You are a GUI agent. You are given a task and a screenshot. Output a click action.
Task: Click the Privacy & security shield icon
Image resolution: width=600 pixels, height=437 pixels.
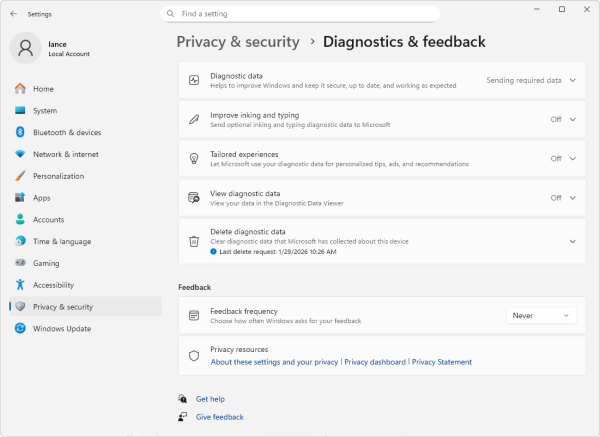pos(20,307)
